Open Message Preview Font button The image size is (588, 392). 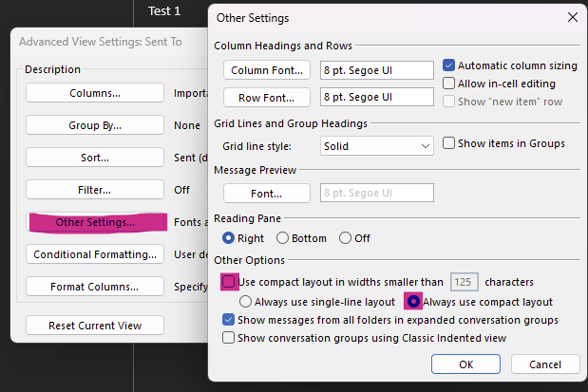(267, 194)
